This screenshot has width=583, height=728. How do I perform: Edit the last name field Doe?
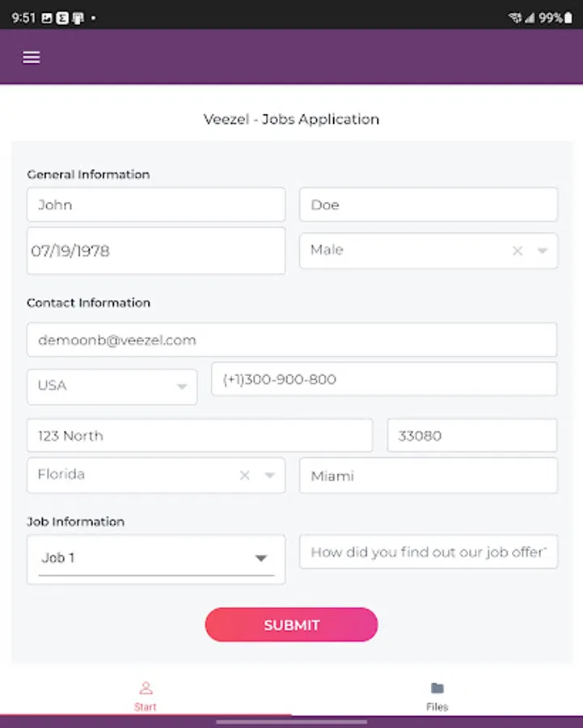point(428,205)
